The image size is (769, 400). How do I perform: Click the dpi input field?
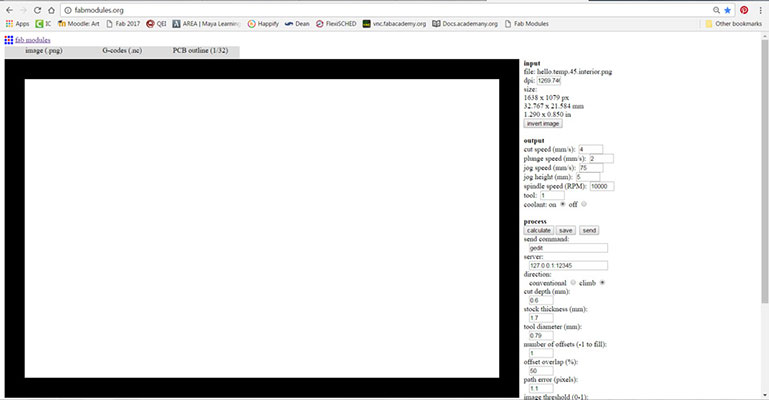[x=548, y=80]
